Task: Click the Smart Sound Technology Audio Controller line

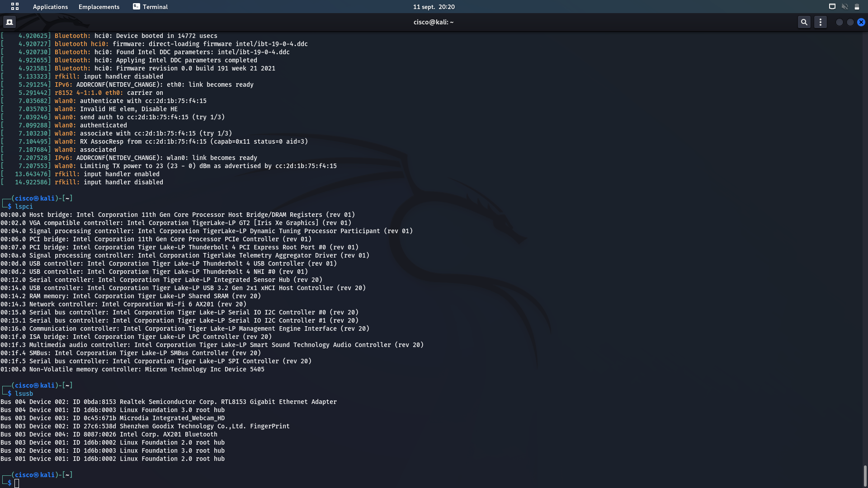Action: [212, 345]
